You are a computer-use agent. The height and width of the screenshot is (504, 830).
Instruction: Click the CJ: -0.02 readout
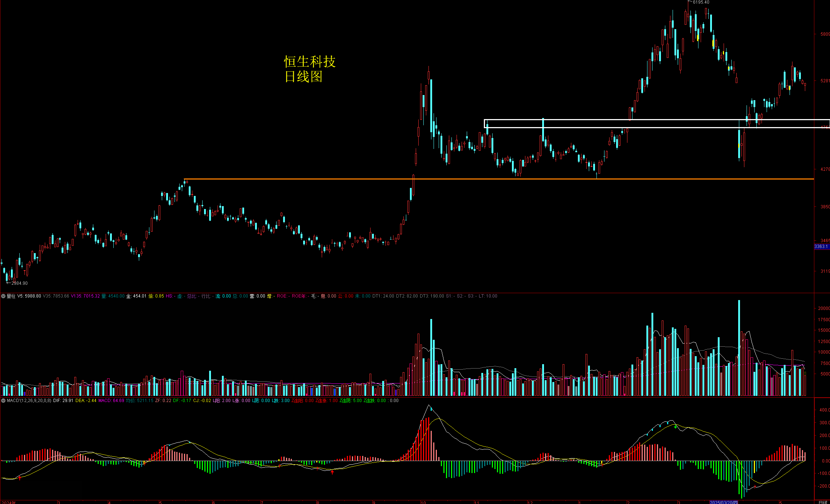202,401
